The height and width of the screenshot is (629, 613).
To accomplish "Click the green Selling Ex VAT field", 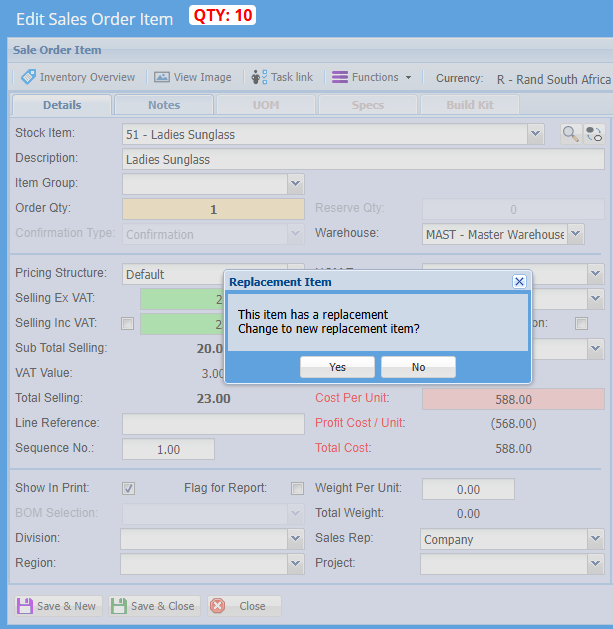I will [x=182, y=299].
